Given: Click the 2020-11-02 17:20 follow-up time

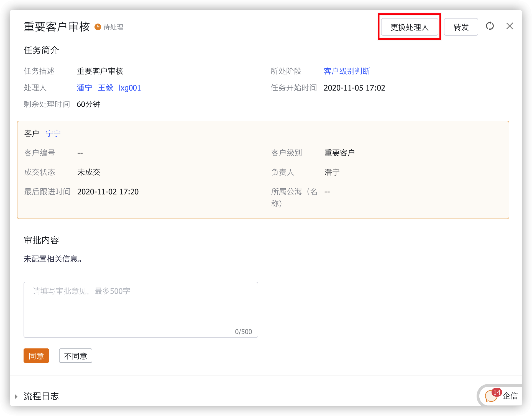Looking at the screenshot, I should pyautogui.click(x=108, y=192).
